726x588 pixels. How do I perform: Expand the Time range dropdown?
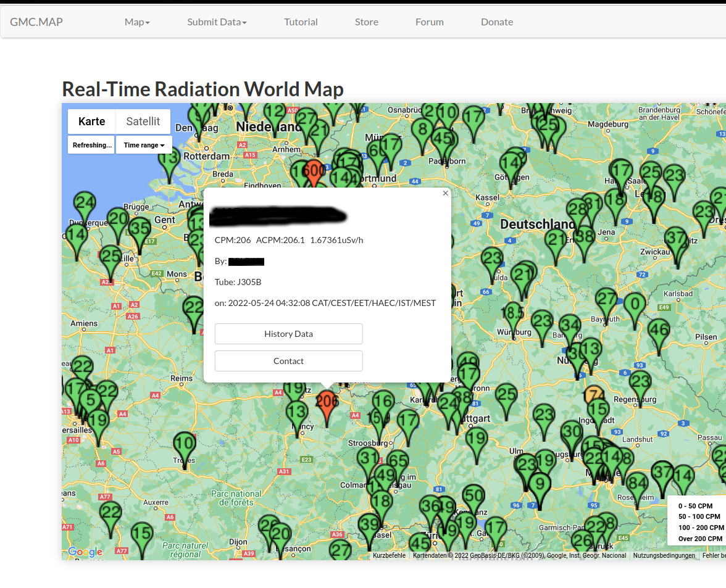pos(144,145)
